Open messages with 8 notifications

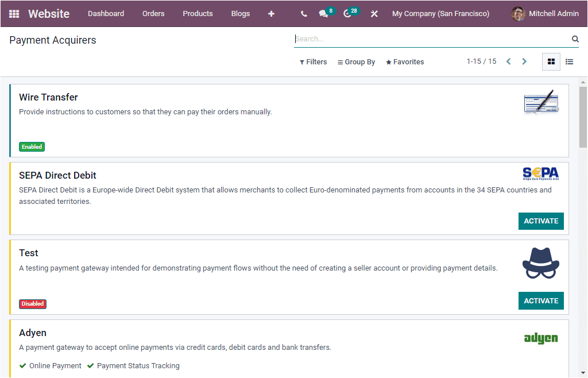point(323,13)
